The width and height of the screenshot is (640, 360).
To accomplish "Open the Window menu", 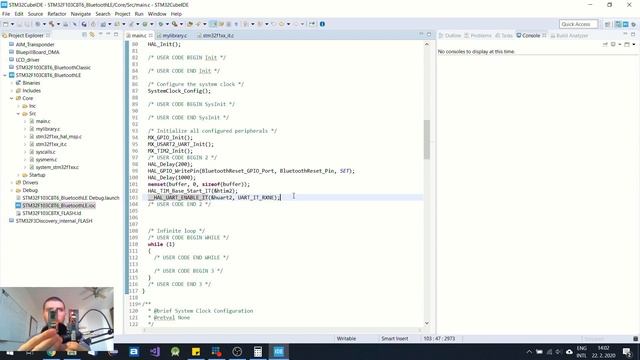I will (x=157, y=14).
